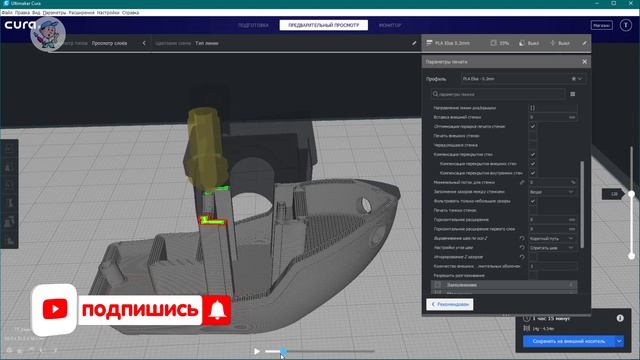This screenshot has width=640, height=360.
Task: Click the PLA Elsa 0.2mm profile summary
Action: click(x=448, y=43)
